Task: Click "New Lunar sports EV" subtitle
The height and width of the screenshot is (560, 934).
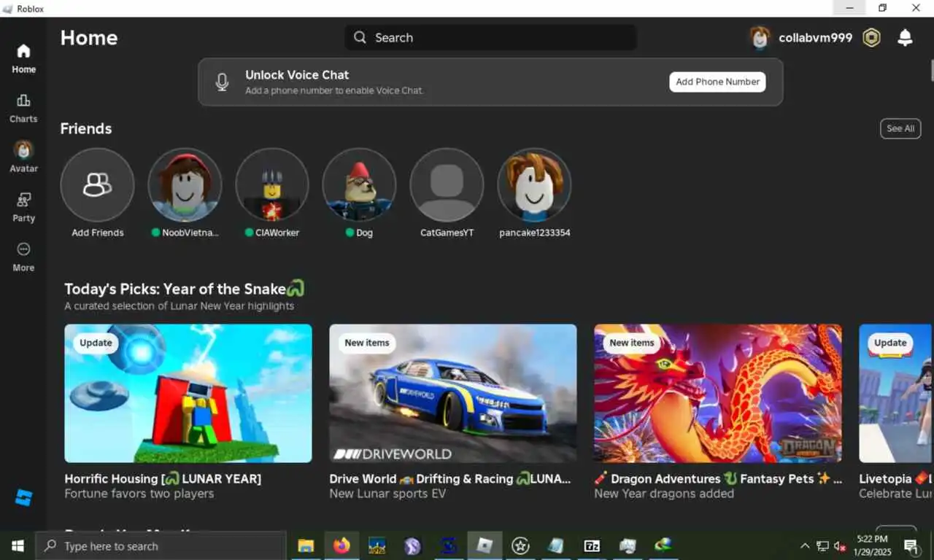Action: (x=387, y=494)
